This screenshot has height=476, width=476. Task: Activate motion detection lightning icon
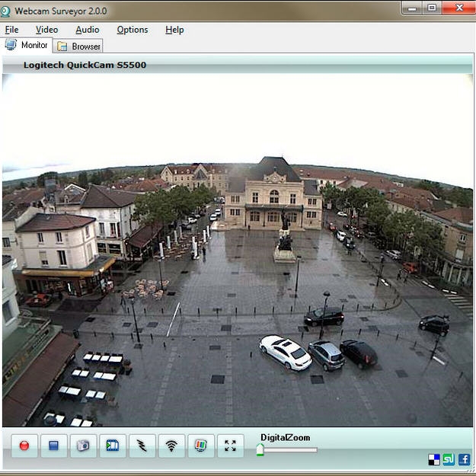142,446
